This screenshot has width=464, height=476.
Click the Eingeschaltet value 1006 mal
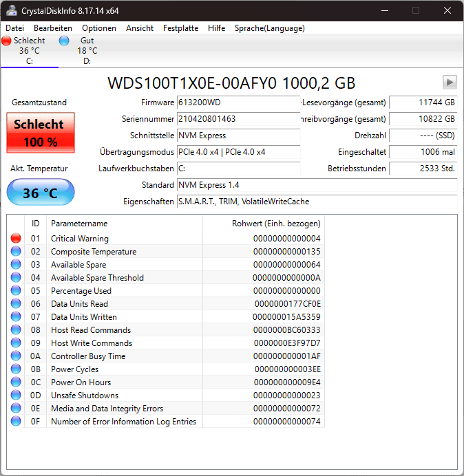423,152
